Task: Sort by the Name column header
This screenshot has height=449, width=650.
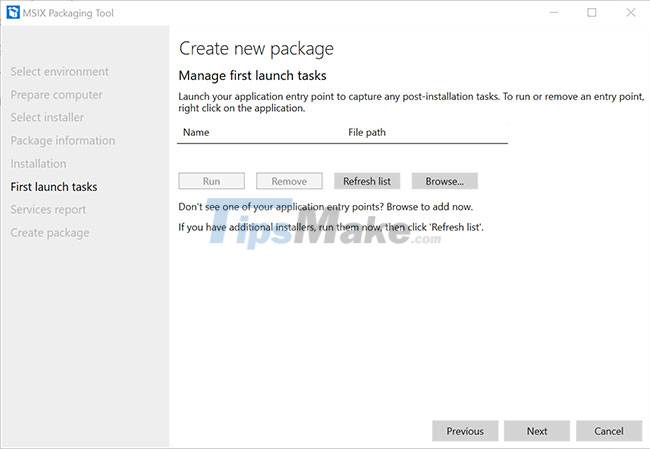Action: 196,132
